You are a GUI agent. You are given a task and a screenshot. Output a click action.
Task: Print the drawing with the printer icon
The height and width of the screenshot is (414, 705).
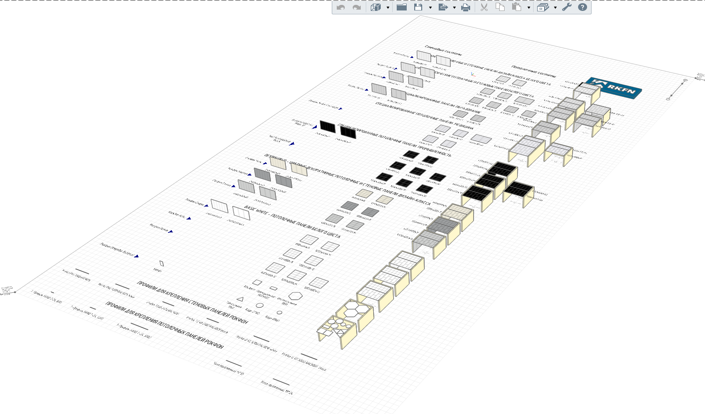click(x=465, y=7)
